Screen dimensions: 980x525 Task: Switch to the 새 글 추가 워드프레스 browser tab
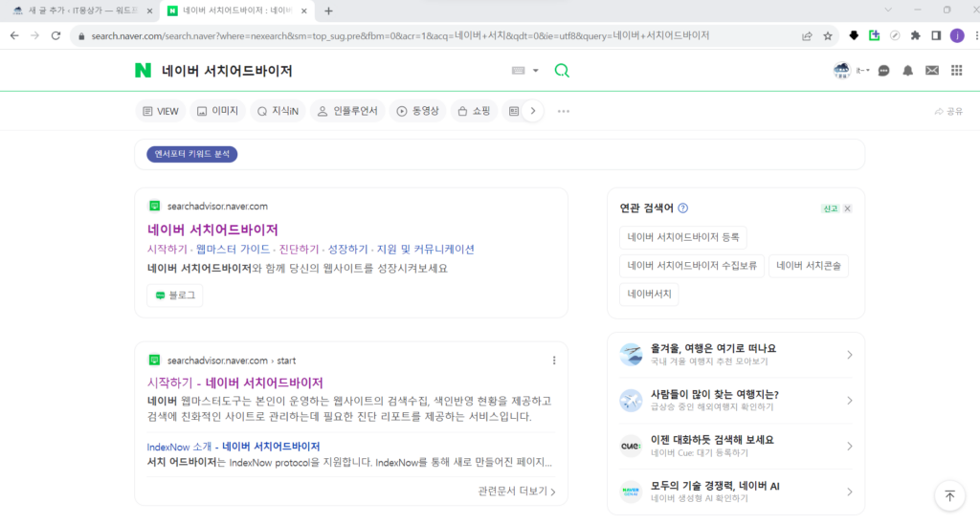[x=83, y=11]
